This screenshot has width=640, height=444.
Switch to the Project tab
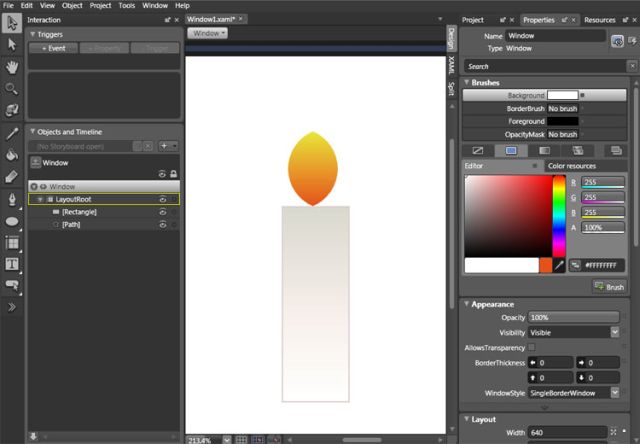(473, 20)
